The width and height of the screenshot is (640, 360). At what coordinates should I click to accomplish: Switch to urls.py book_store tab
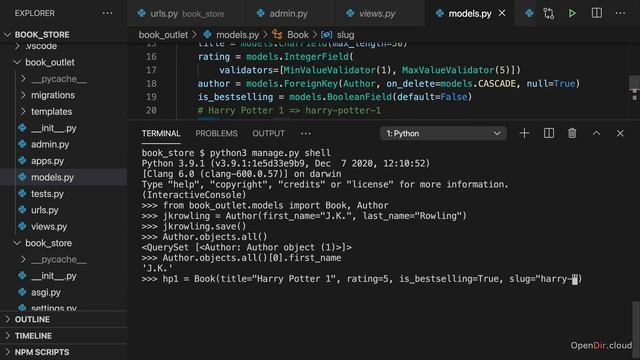(186, 13)
